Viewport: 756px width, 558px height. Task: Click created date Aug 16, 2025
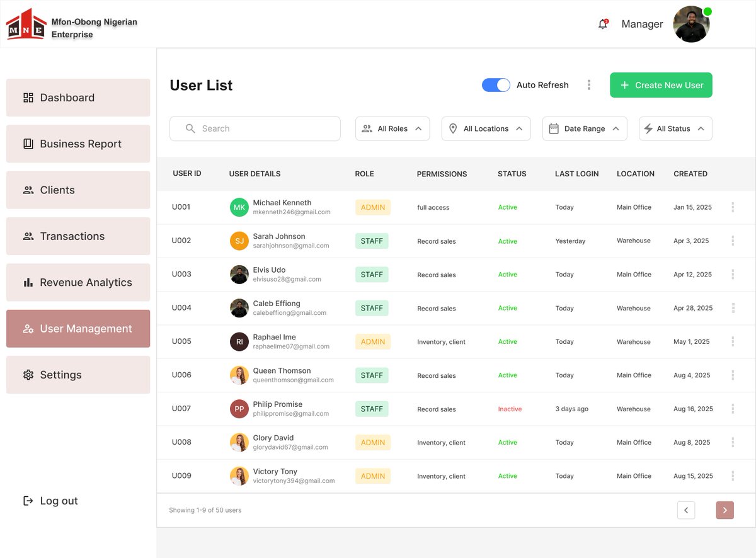693,409
